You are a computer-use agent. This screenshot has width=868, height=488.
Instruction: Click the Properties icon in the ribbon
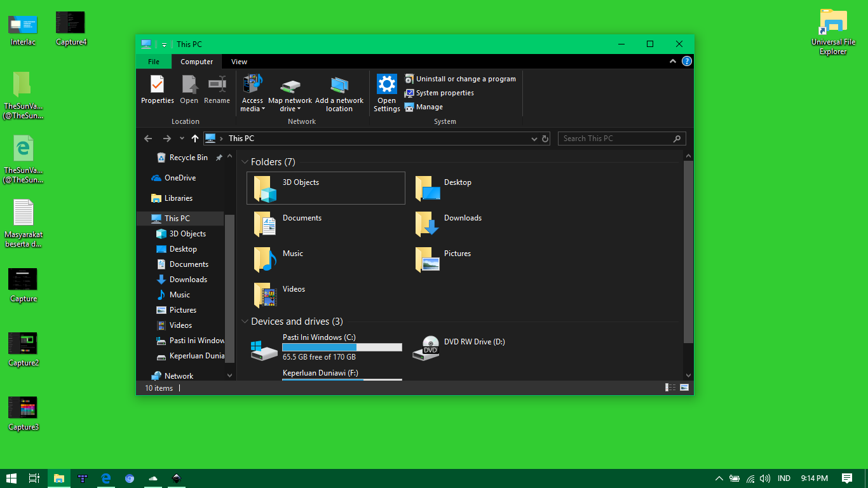click(x=157, y=85)
